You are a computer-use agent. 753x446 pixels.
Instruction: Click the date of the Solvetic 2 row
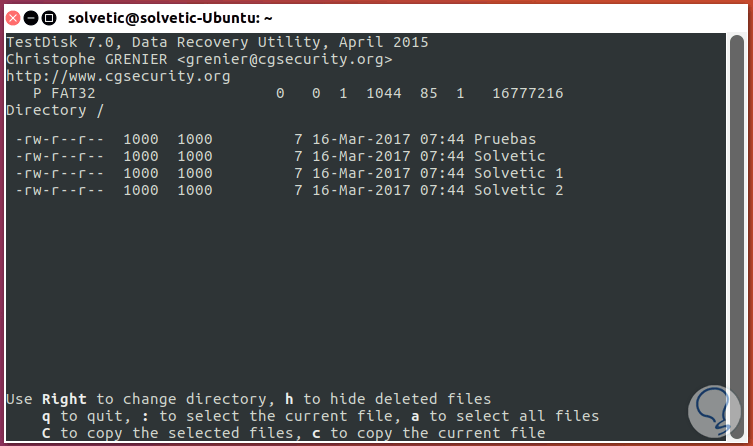pyautogui.click(x=361, y=189)
